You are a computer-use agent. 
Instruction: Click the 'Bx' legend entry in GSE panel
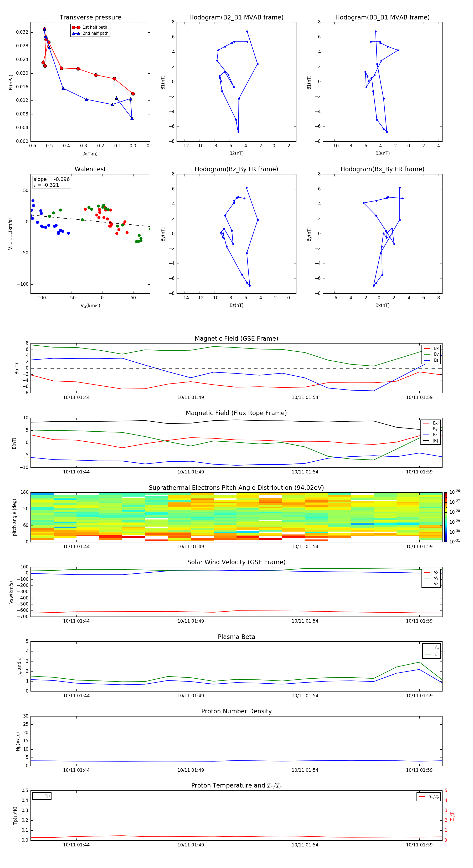[x=431, y=349]
